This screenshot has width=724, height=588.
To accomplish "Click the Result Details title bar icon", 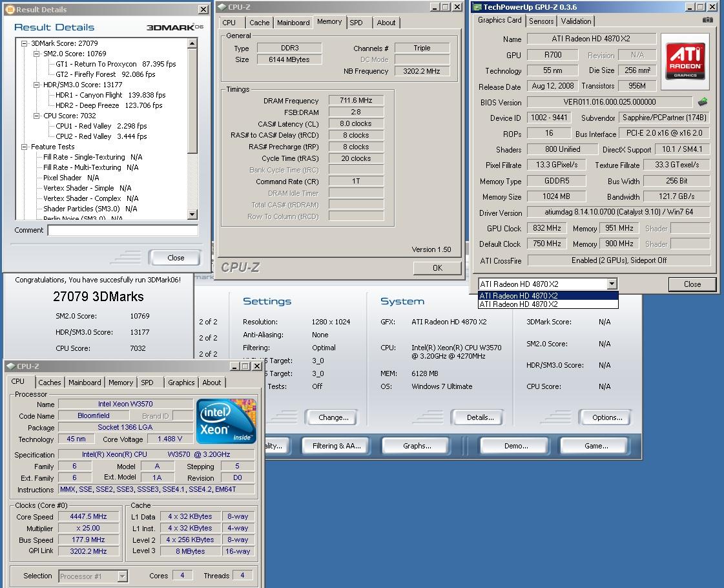I will pos(10,9).
